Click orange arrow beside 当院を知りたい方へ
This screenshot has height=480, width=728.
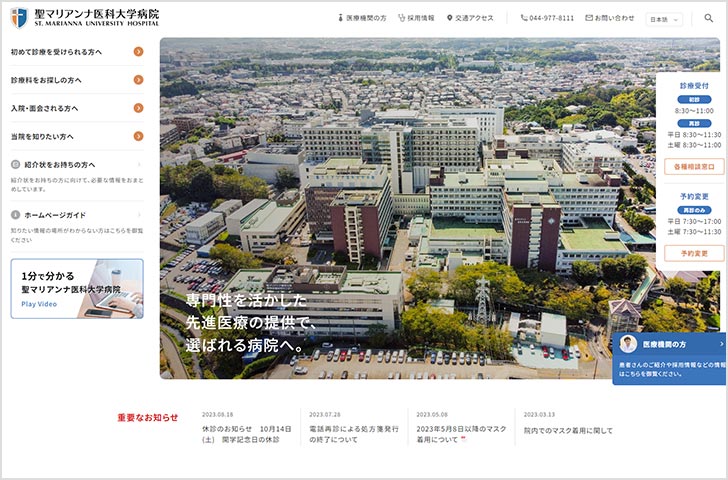(138, 136)
